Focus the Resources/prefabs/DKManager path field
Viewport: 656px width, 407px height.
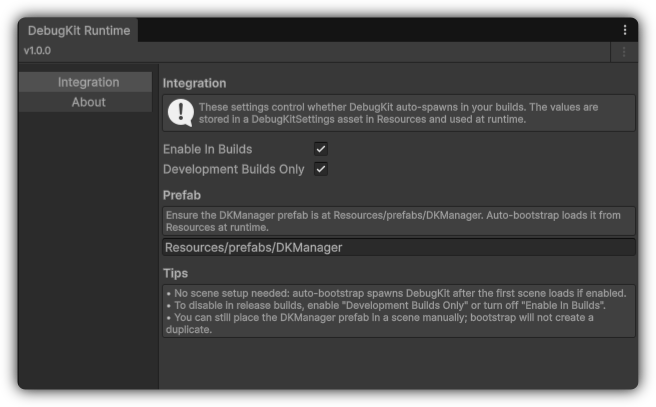398,247
